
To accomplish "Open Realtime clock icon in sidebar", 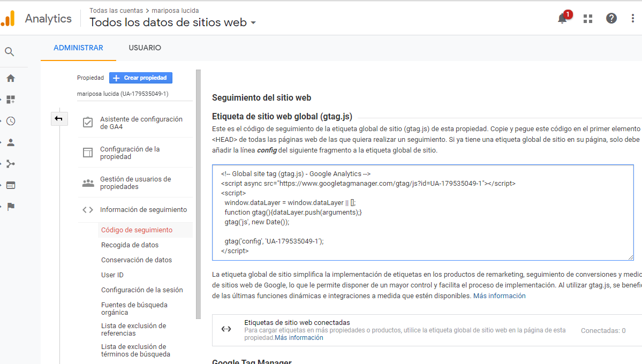I will (11, 121).
